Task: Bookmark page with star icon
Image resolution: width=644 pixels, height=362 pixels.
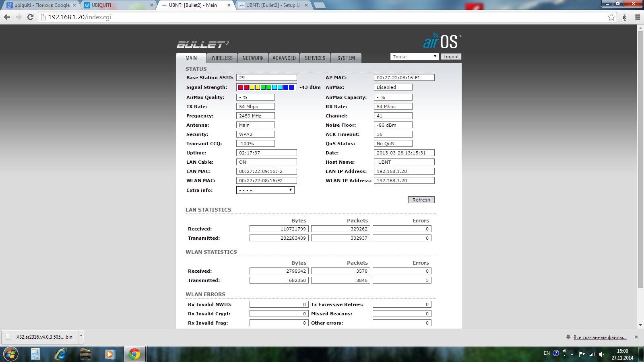Action: tap(612, 17)
